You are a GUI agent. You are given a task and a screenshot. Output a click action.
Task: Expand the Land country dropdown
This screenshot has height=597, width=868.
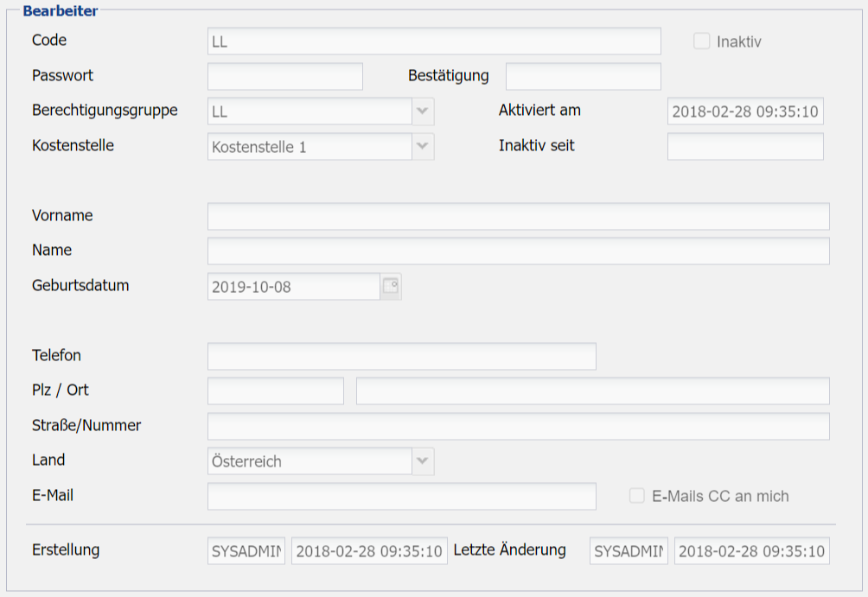[422, 461]
